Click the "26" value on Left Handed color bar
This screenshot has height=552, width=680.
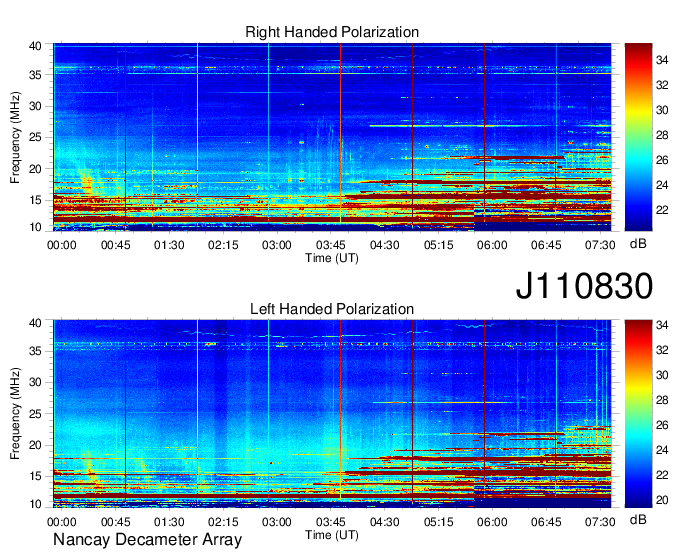coord(662,425)
